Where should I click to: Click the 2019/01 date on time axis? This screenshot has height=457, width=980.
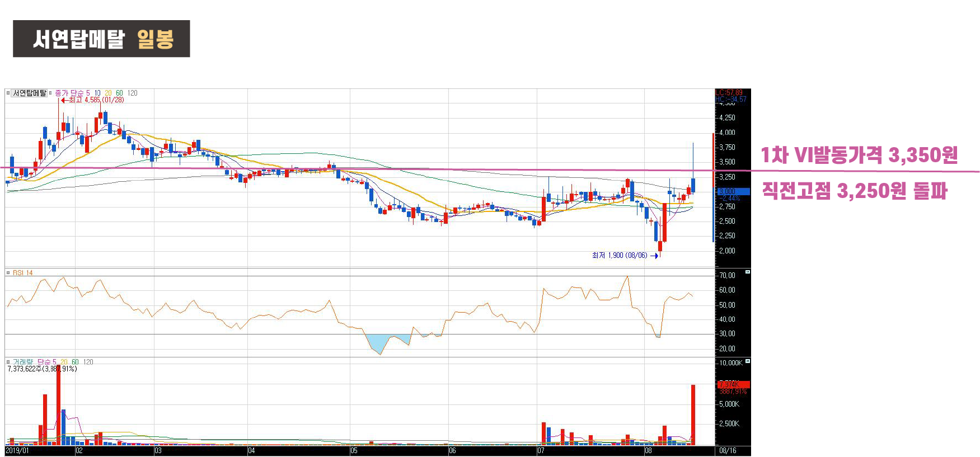coord(17,451)
